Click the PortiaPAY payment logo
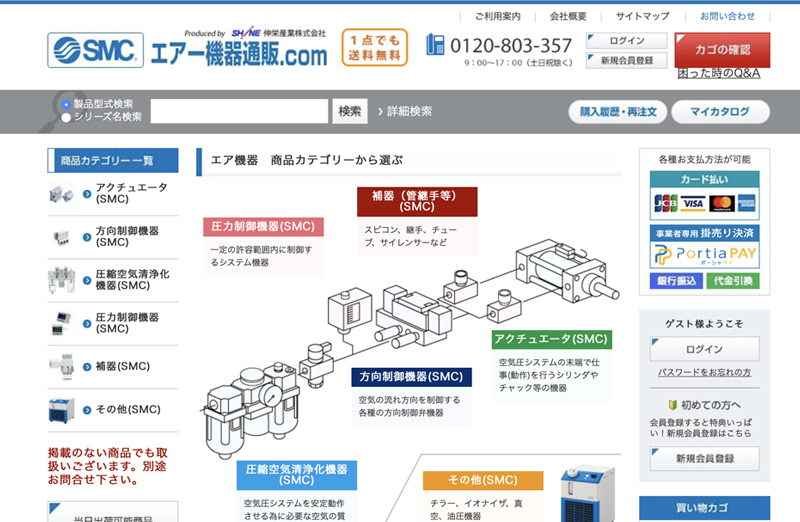 click(x=705, y=255)
